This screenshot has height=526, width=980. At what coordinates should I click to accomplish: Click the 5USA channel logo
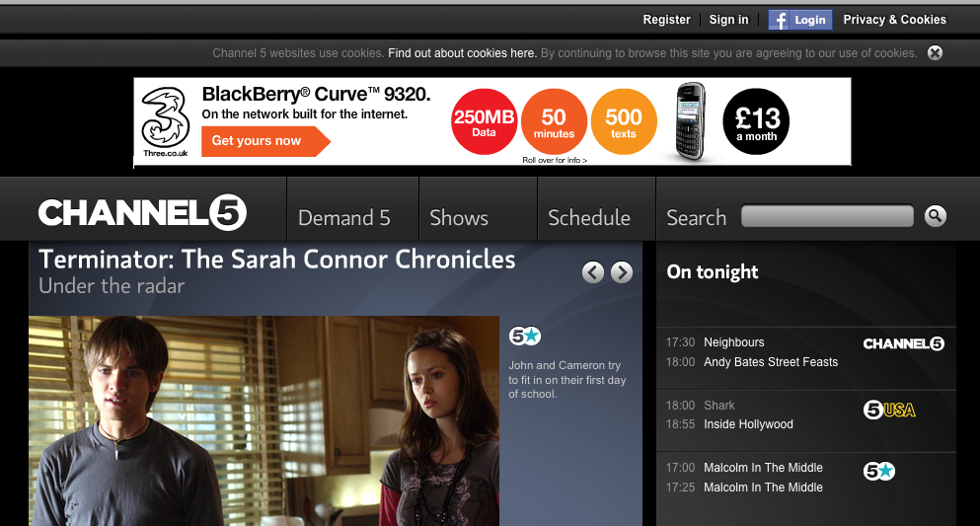pos(889,410)
